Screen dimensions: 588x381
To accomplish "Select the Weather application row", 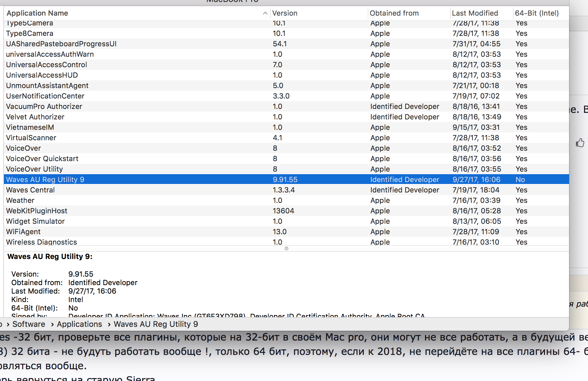I will (286, 200).
